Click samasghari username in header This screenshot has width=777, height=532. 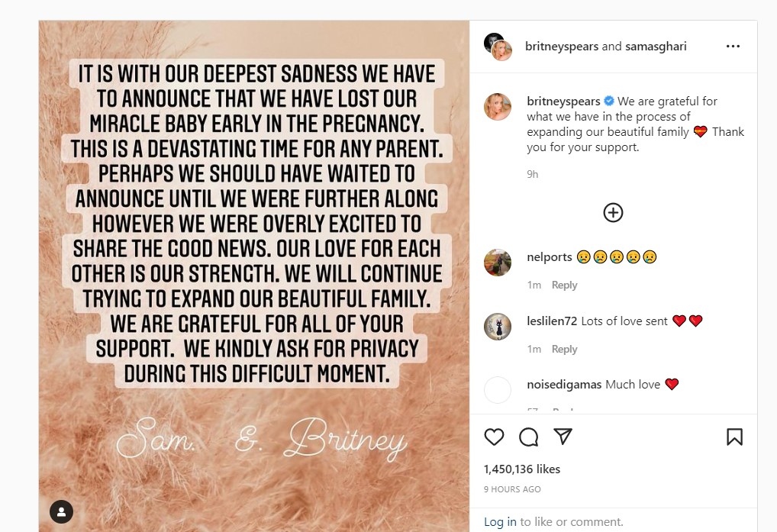pyautogui.click(x=656, y=47)
